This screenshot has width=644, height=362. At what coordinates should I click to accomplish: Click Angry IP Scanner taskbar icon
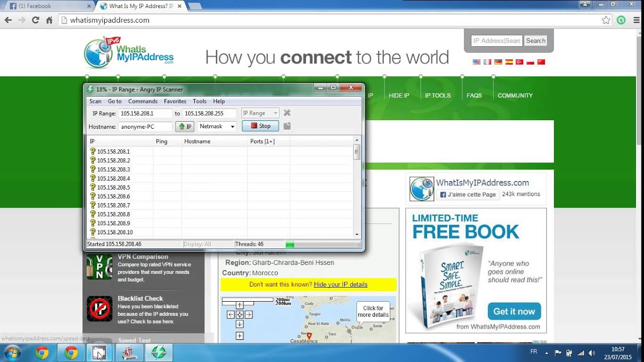click(x=158, y=353)
